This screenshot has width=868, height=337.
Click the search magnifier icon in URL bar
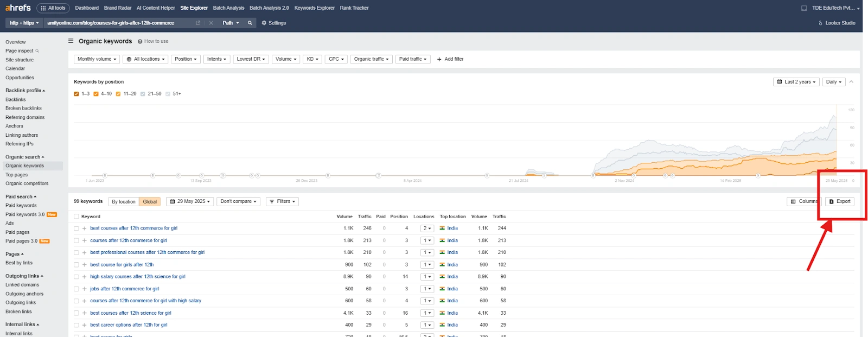point(250,23)
